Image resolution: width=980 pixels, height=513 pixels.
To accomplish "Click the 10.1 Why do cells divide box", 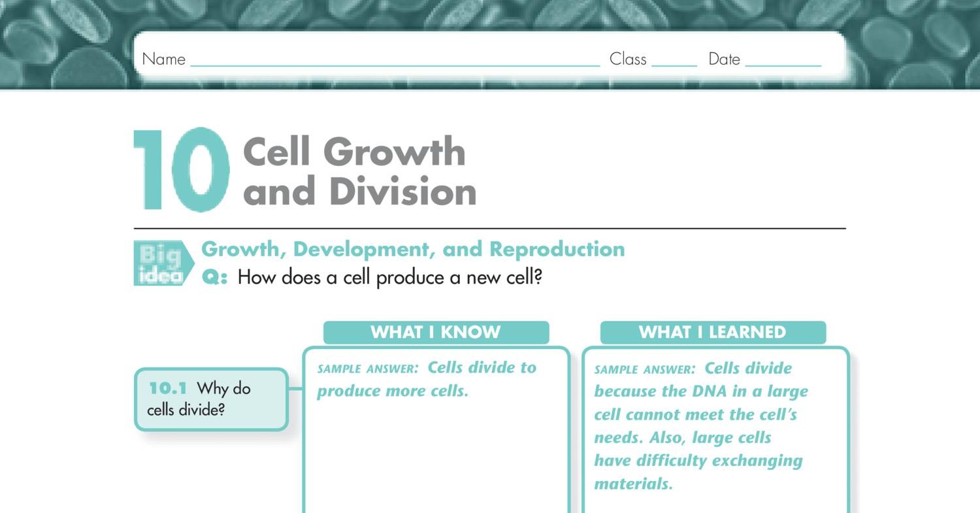I will 211,399.
